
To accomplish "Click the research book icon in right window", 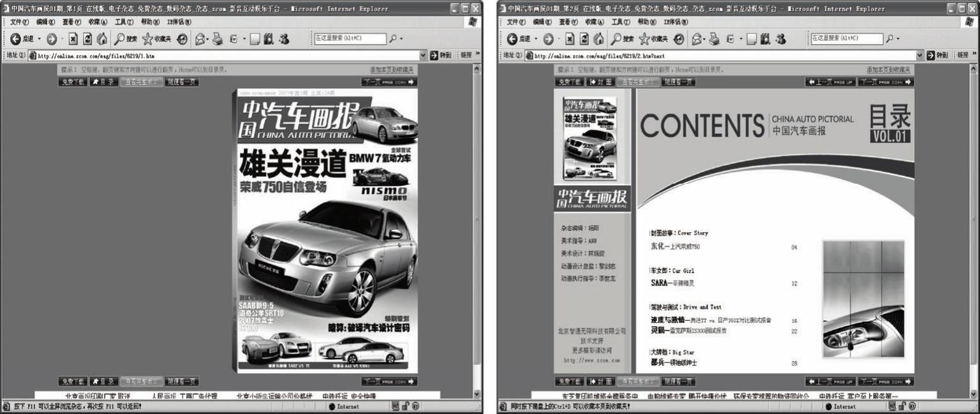I will [766, 39].
